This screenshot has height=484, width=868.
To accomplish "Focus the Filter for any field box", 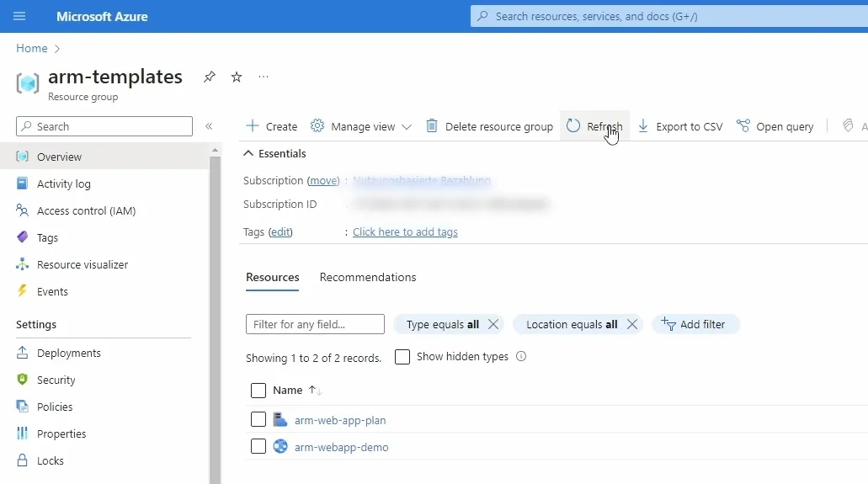I will coord(315,324).
